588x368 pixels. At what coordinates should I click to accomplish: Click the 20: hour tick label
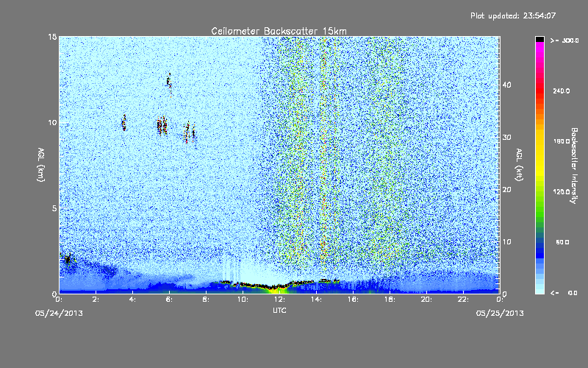click(427, 300)
